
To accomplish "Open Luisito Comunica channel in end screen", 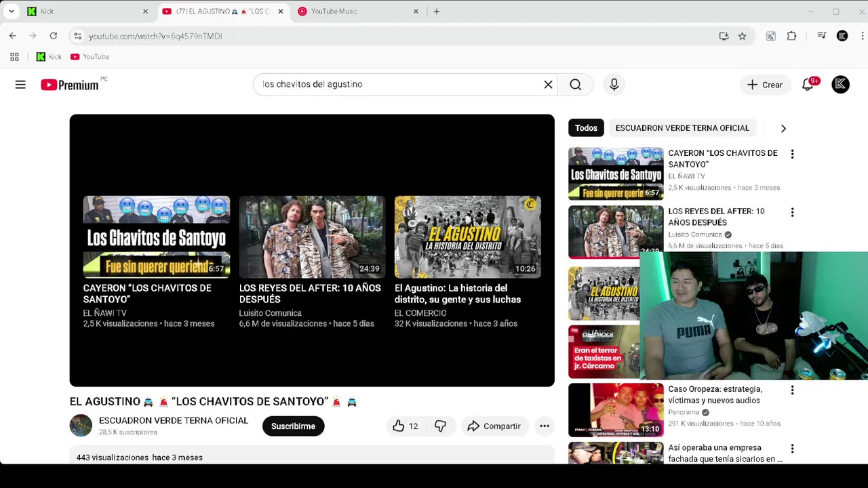I will (x=270, y=313).
